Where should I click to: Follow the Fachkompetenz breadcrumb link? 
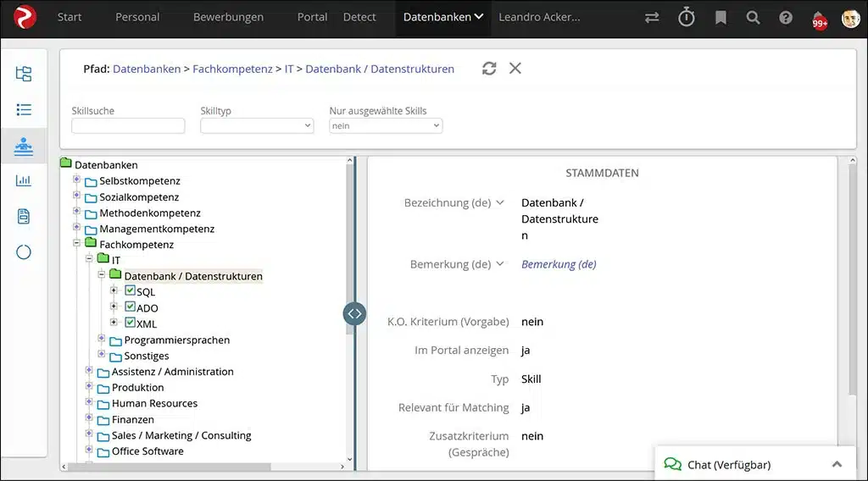pyautogui.click(x=232, y=69)
